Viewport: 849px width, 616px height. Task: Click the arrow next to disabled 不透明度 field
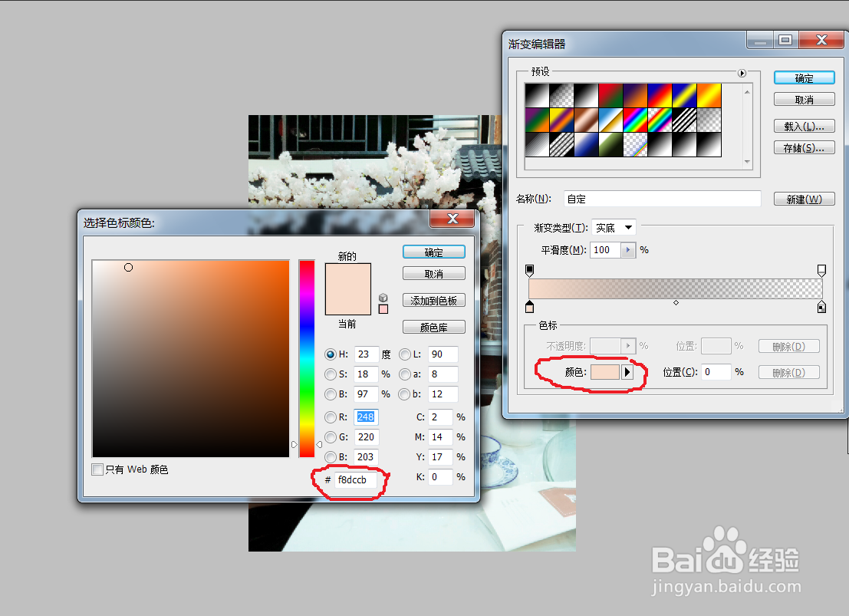(628, 346)
